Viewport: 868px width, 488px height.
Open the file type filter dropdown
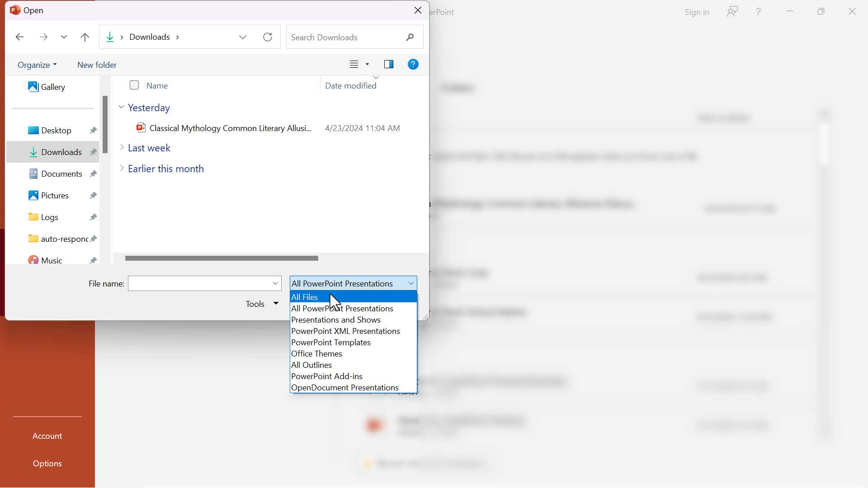tap(352, 283)
